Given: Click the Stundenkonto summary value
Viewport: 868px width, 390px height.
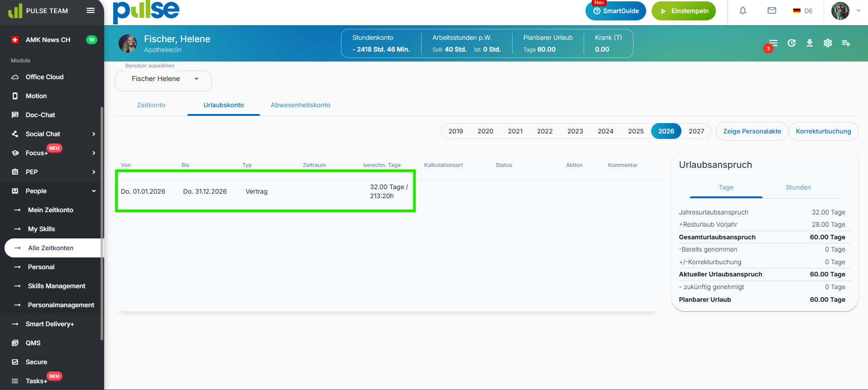Looking at the screenshot, I should tap(381, 49).
